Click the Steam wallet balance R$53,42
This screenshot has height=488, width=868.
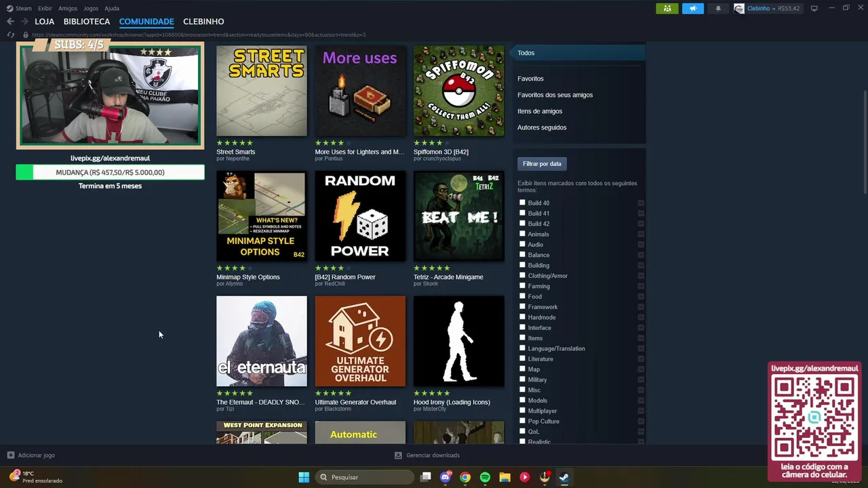789,9
